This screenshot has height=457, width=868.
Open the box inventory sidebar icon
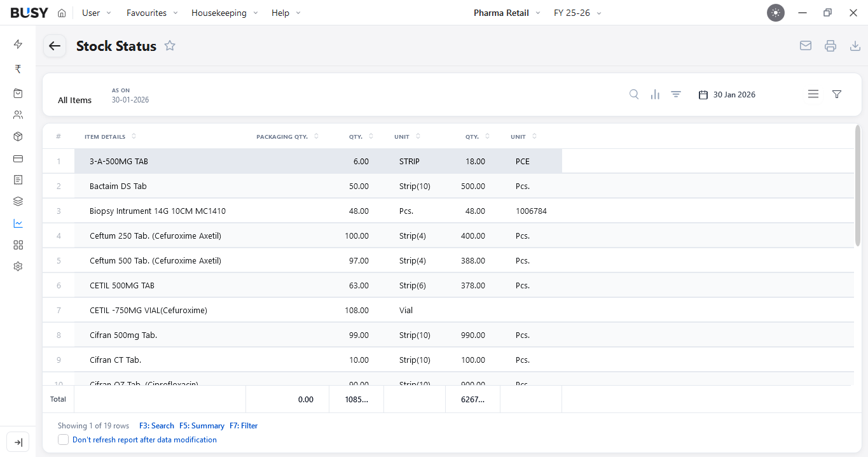pos(18,137)
